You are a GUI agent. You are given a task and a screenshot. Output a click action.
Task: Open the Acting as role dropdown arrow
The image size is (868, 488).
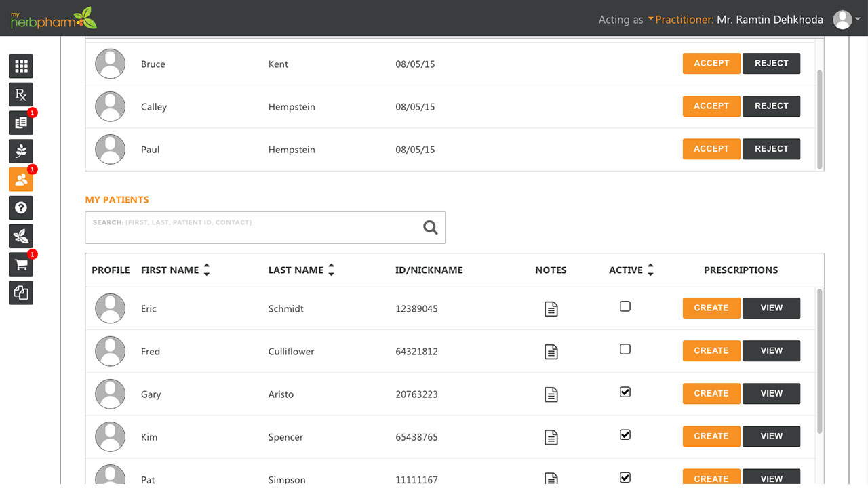(651, 18)
